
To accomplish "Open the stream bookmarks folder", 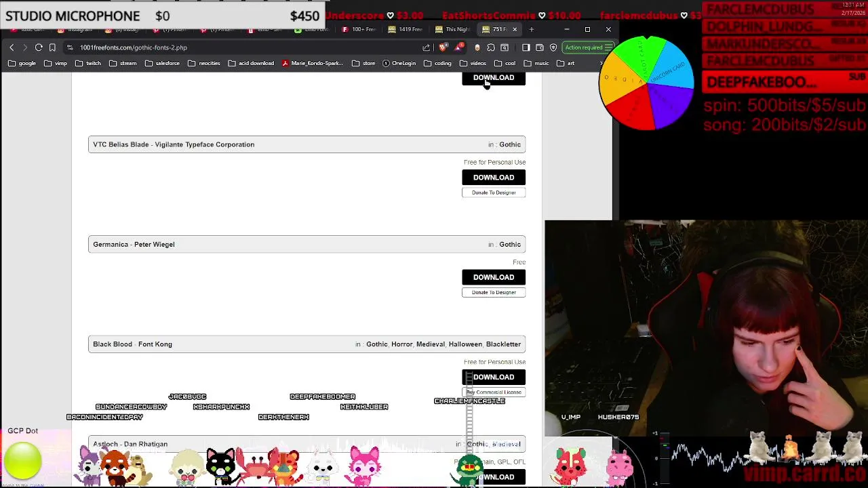I will (x=123, y=63).
